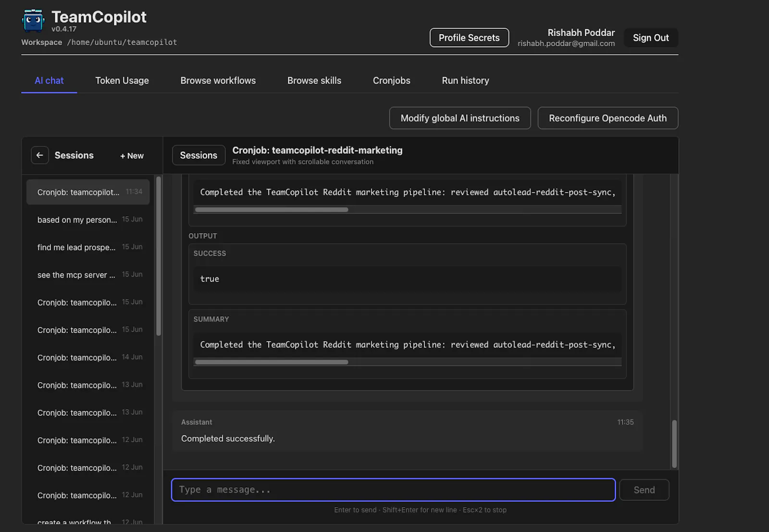Screen dimensions: 769x532
Task: Click the Send button
Action: [644, 490]
